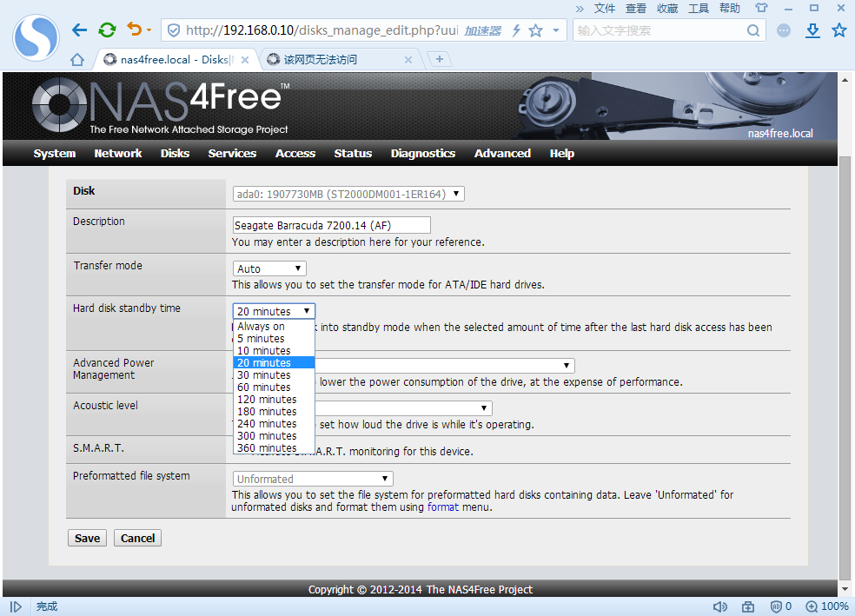
Task: Open the Advanced menu
Action: coord(502,153)
